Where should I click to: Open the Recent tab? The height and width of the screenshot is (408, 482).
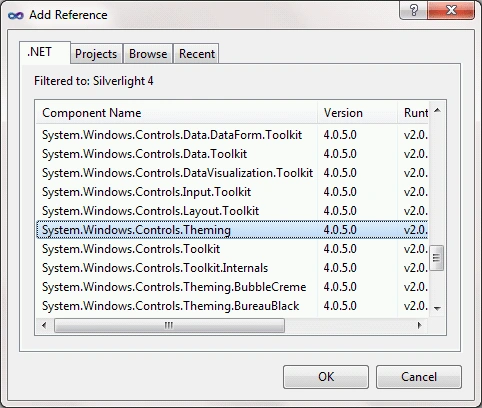(x=197, y=54)
